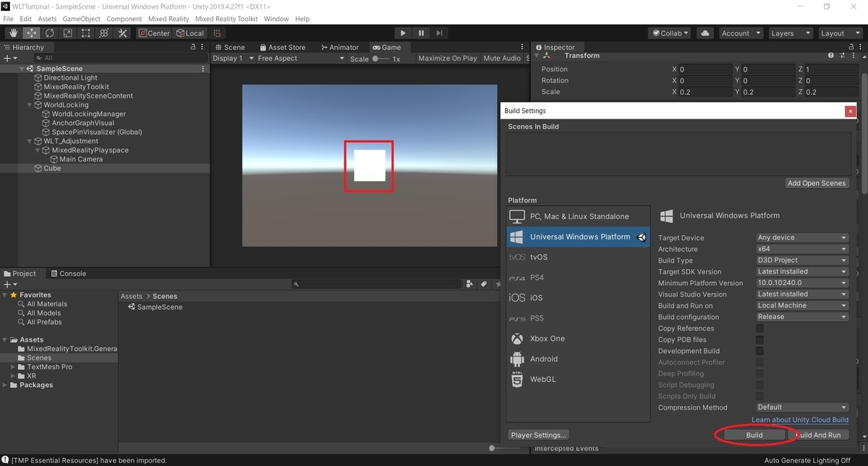This screenshot has height=466, width=868.
Task: Toggle grid snapping icon
Action: coord(218,33)
